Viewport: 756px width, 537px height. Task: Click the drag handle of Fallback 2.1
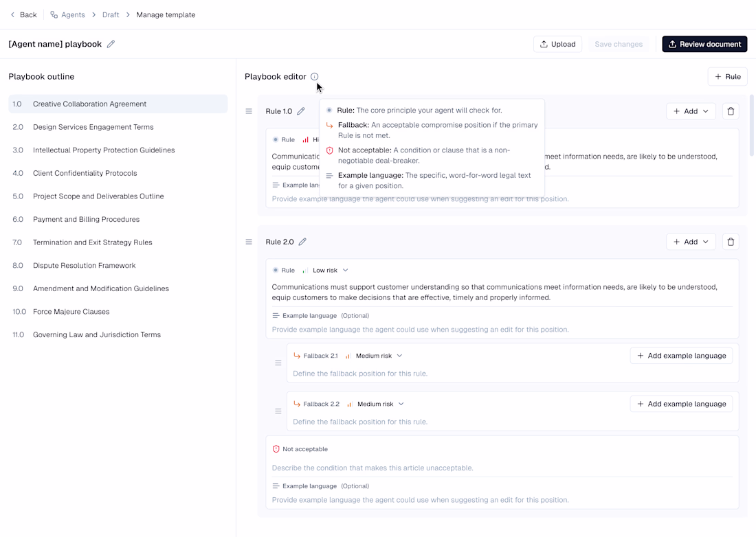278,363
